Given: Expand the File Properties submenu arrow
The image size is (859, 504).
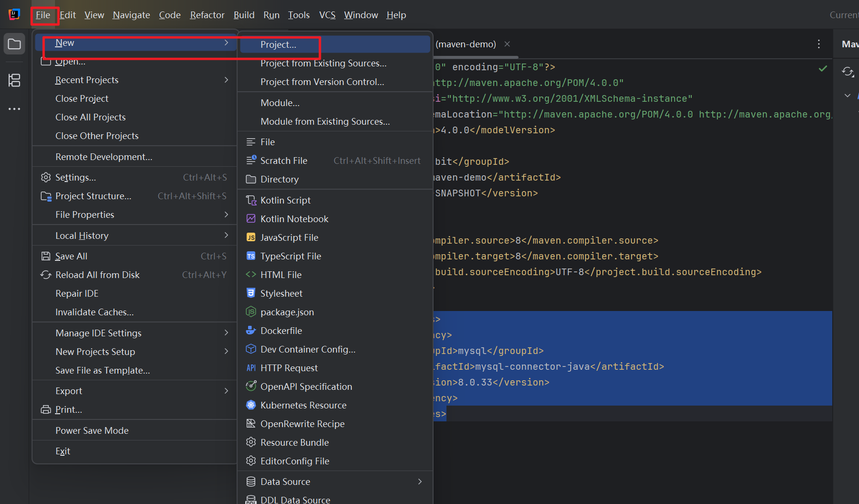Looking at the screenshot, I should [226, 214].
